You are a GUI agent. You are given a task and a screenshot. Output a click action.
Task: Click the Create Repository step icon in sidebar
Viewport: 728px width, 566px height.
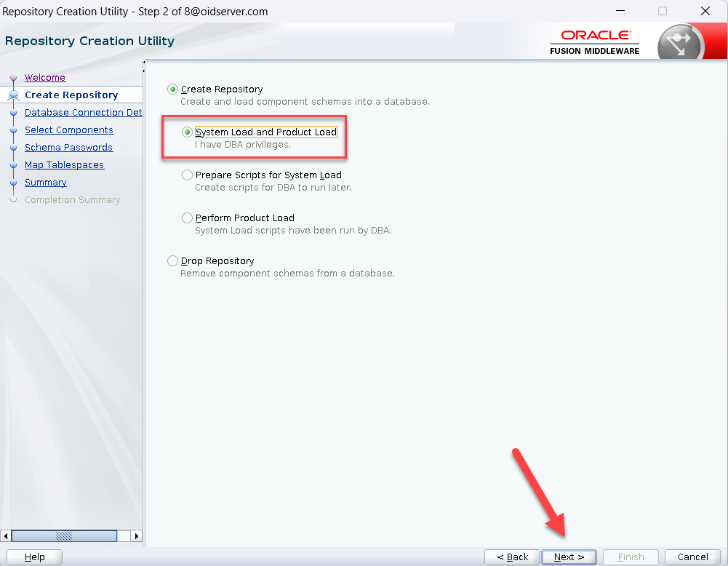[13, 95]
